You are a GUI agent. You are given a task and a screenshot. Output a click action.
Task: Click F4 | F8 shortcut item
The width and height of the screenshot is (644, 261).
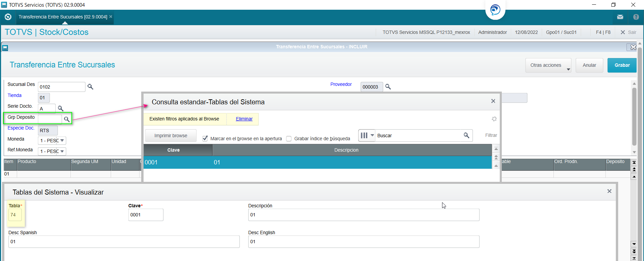coord(603,32)
